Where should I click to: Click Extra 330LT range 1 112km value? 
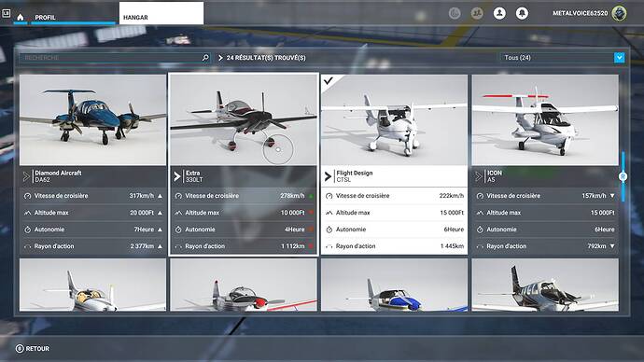click(x=292, y=246)
